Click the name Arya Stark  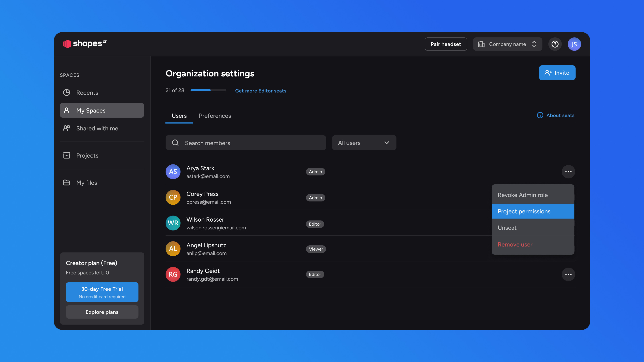pos(200,168)
